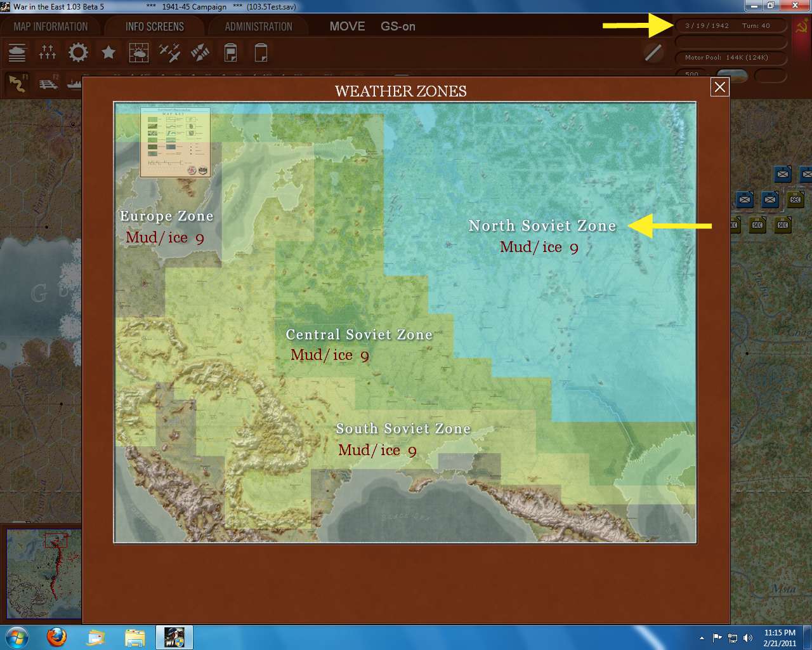Launch Firefox from the taskbar
Screen dimensions: 812x650
tap(57, 637)
